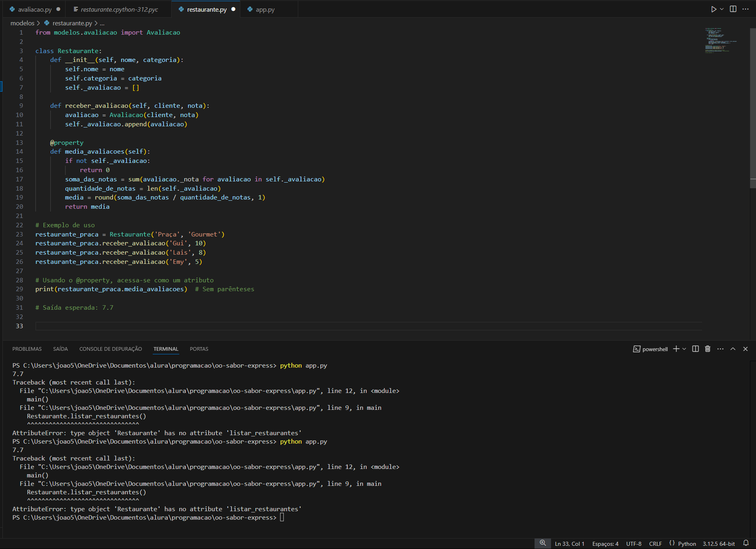Click line number 1 in gutter

21,33
